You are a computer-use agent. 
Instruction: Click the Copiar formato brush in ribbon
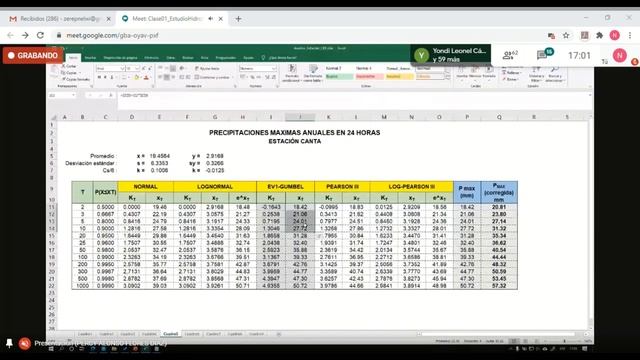point(76,79)
